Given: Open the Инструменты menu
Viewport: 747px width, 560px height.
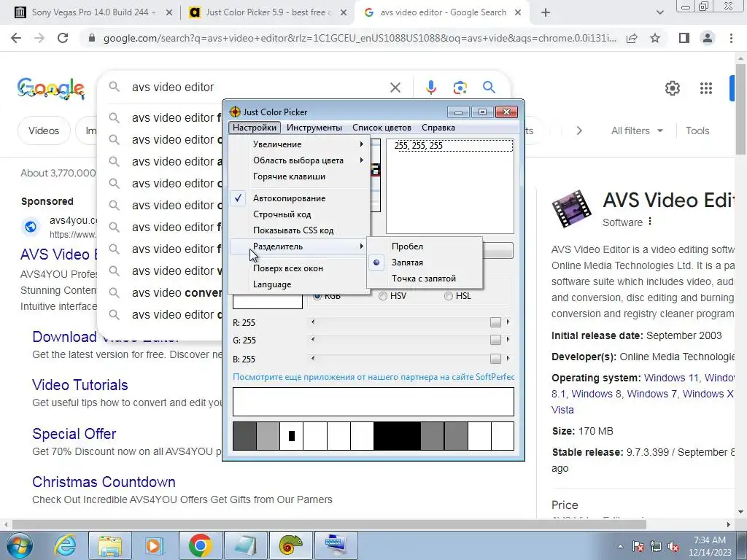Looking at the screenshot, I should [x=314, y=128].
